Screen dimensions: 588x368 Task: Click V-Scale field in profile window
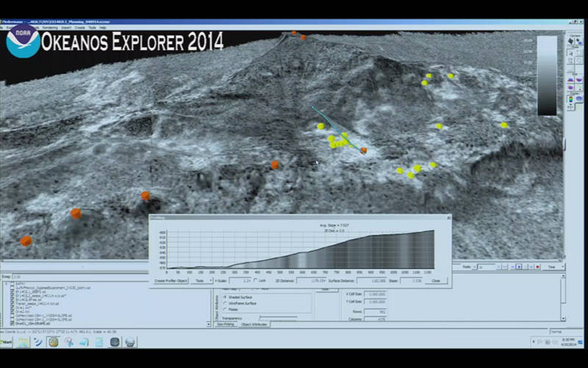[240, 281]
